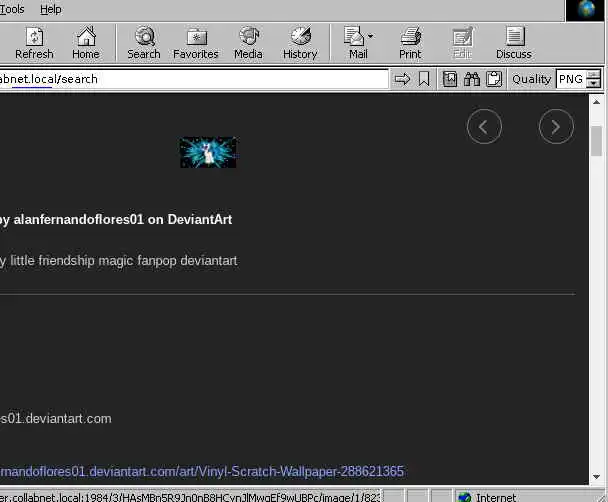Open the Vinyl-Scratch-Wallpaper deviantart link
This screenshot has width=608, height=502.
tap(202, 471)
